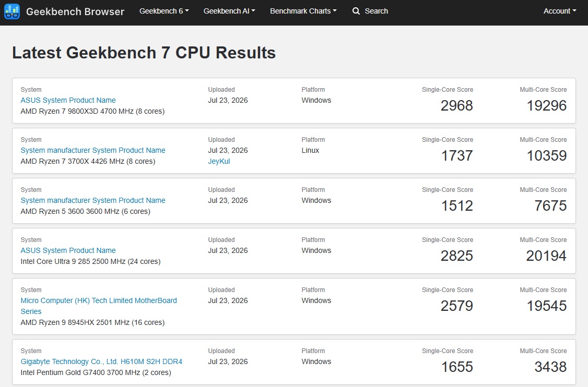
Task: Select the 1737 single-core score
Action: coord(457,155)
